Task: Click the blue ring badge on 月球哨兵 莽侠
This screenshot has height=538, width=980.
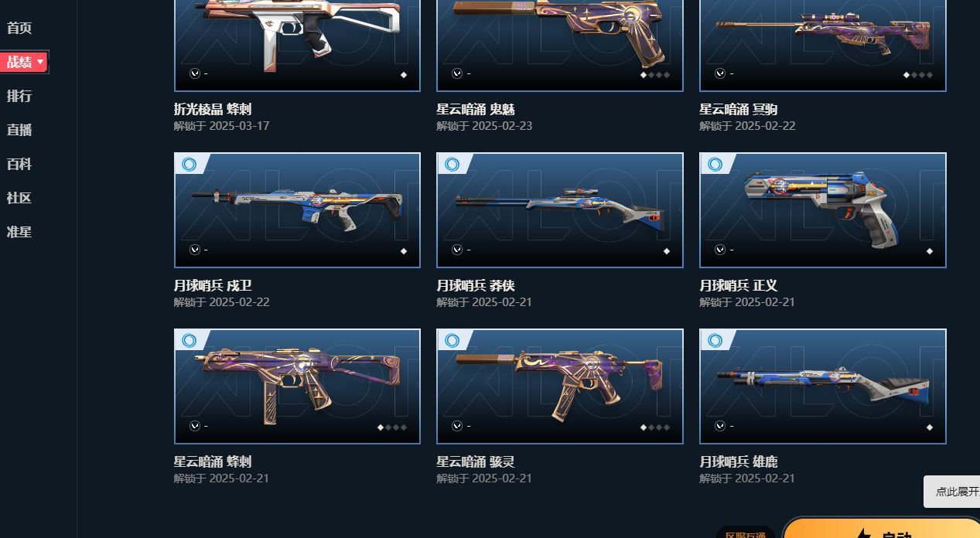Action: 452,164
